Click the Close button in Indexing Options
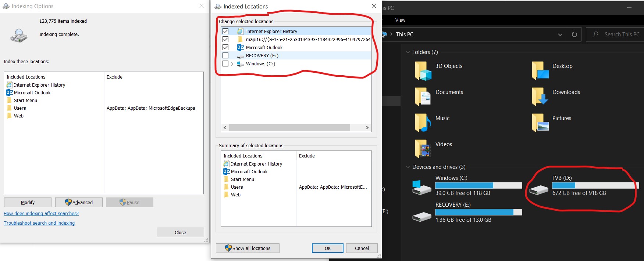Image resolution: width=644 pixels, height=261 pixels. [180, 232]
